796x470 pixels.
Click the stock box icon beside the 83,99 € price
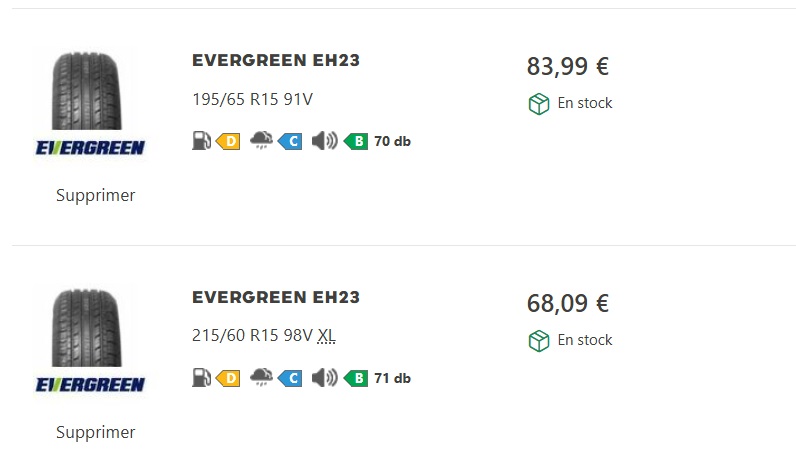tap(539, 104)
